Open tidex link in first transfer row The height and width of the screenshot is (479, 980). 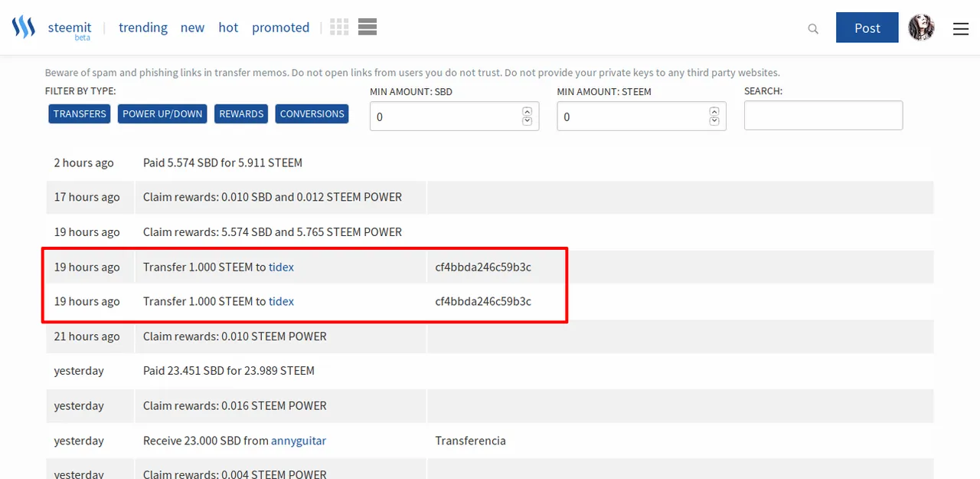tap(281, 267)
